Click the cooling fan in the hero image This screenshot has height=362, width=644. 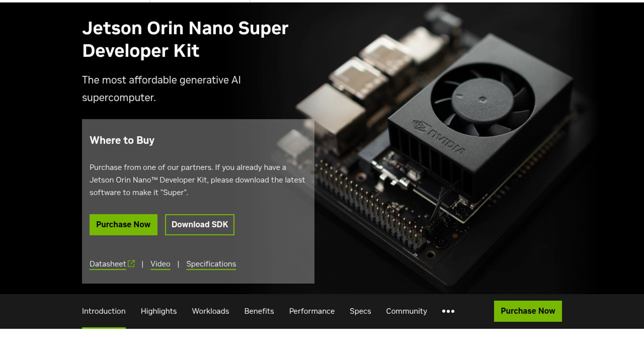click(482, 100)
